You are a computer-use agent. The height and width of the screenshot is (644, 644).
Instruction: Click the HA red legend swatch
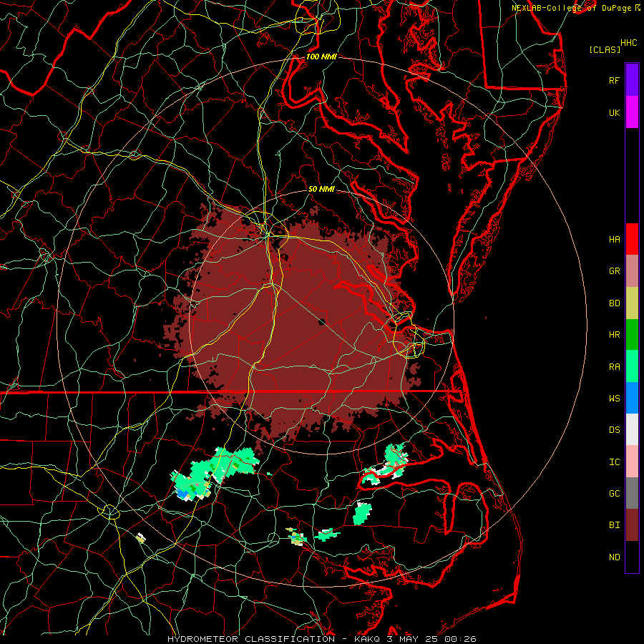click(x=632, y=239)
